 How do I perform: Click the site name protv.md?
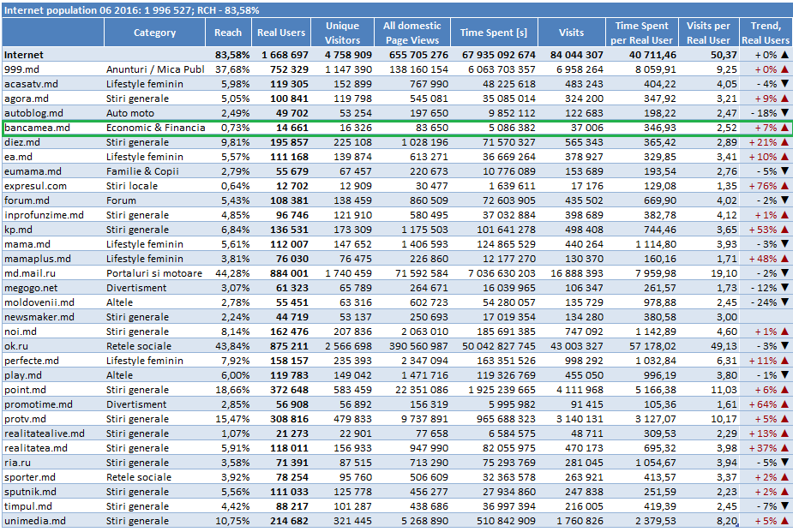click(25, 419)
